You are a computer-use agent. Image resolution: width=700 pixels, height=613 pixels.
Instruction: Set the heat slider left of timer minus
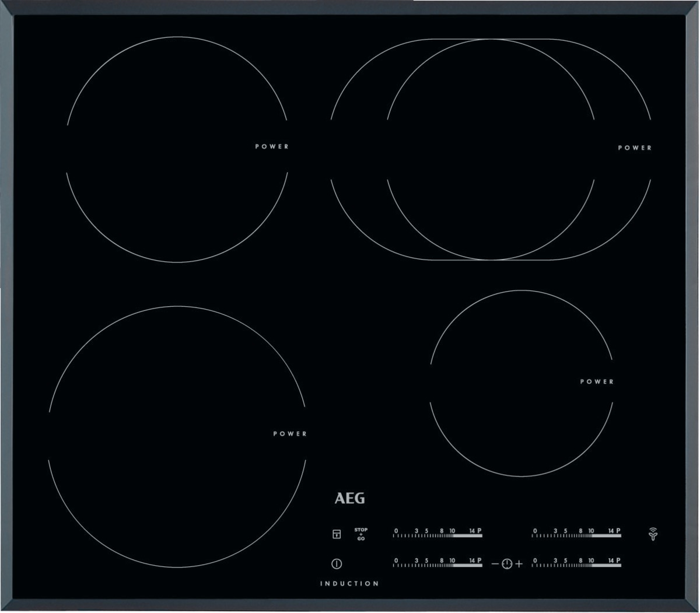point(437,563)
